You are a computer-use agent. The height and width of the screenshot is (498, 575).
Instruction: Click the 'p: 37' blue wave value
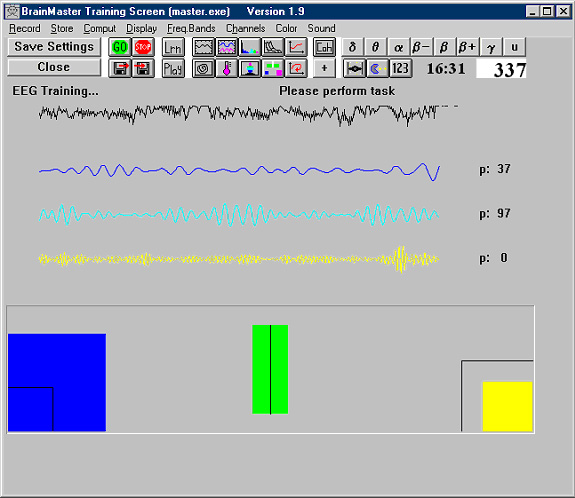coord(495,169)
